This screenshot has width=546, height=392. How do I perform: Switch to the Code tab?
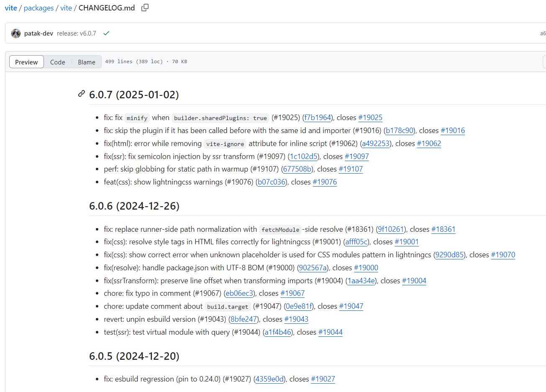[58, 62]
